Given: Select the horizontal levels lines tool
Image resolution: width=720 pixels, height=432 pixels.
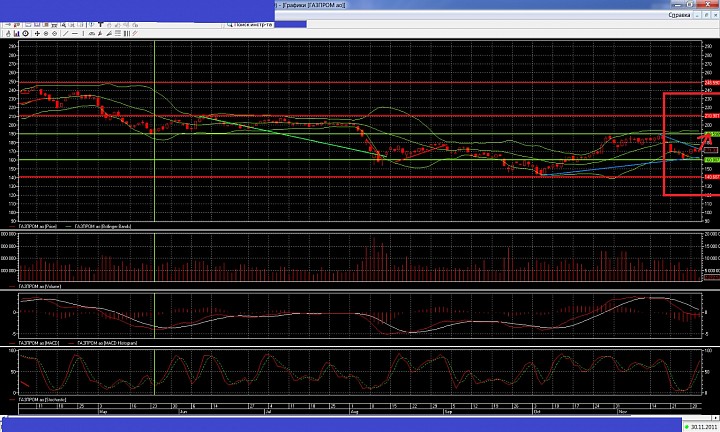Looking at the screenshot, I should [118, 34].
